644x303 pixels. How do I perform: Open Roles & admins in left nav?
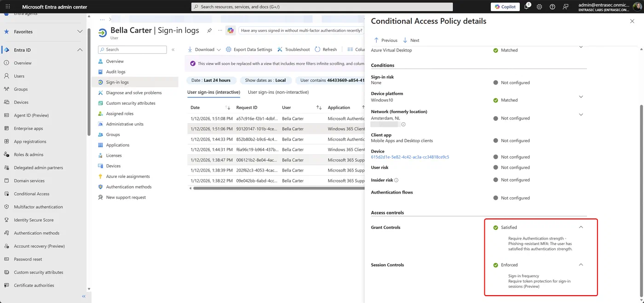[x=29, y=154]
